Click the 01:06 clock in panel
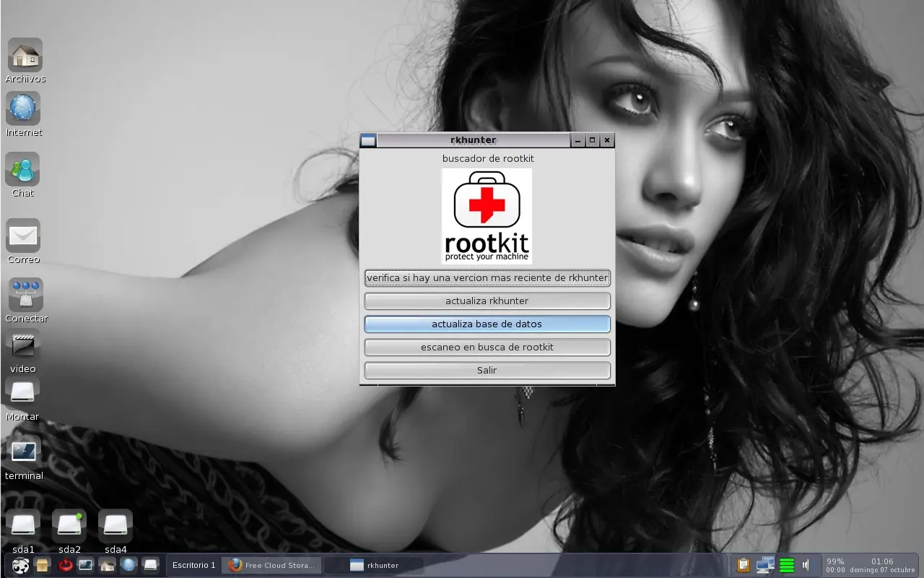Screen dimensions: 924x578 (882, 561)
